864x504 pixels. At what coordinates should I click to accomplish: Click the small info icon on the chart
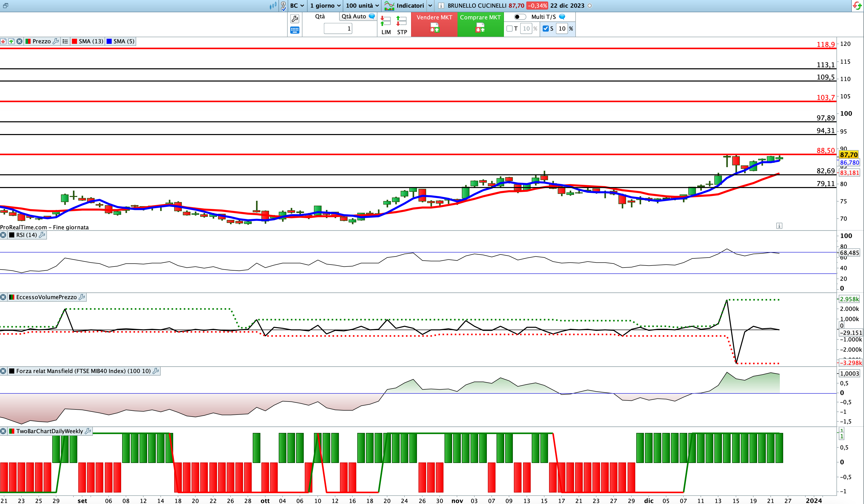[779, 226]
